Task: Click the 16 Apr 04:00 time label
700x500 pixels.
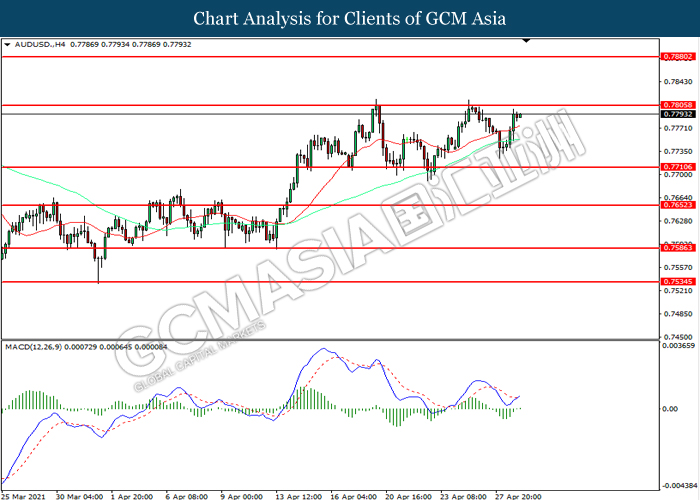Action: click(x=354, y=496)
